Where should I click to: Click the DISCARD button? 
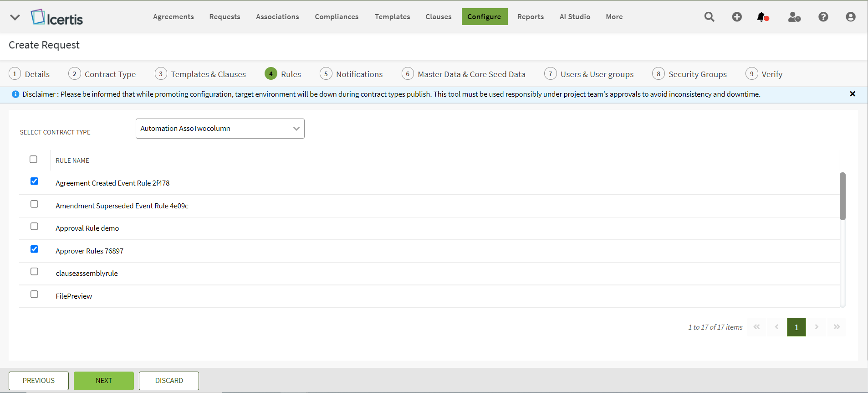pos(169,381)
